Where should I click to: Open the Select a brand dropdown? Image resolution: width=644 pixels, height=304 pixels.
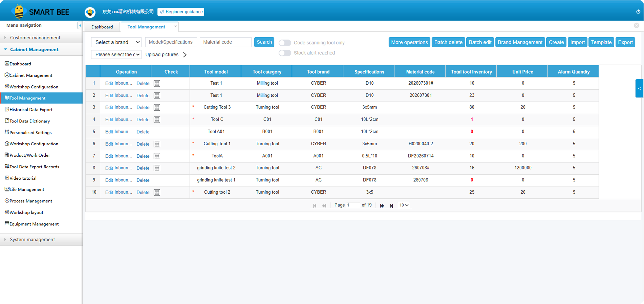116,42
